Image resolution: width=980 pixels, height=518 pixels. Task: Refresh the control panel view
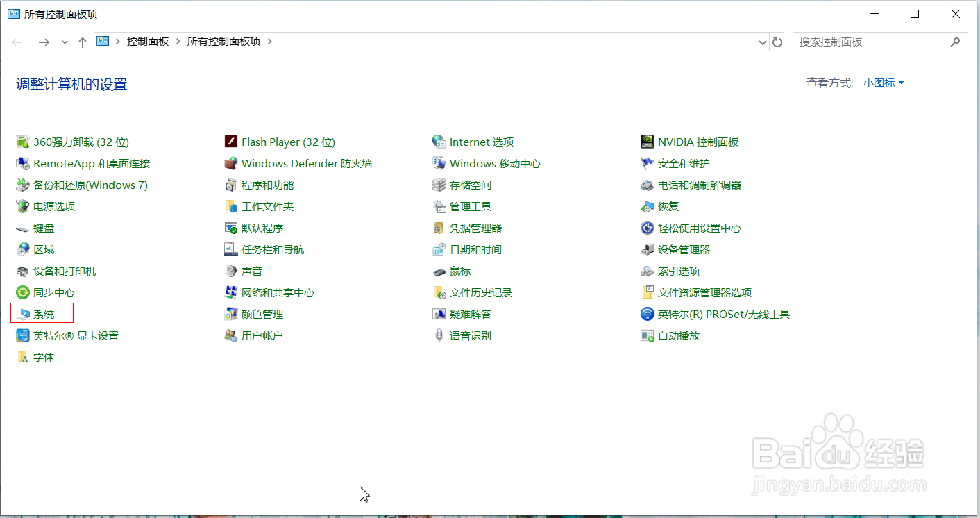[x=777, y=42]
